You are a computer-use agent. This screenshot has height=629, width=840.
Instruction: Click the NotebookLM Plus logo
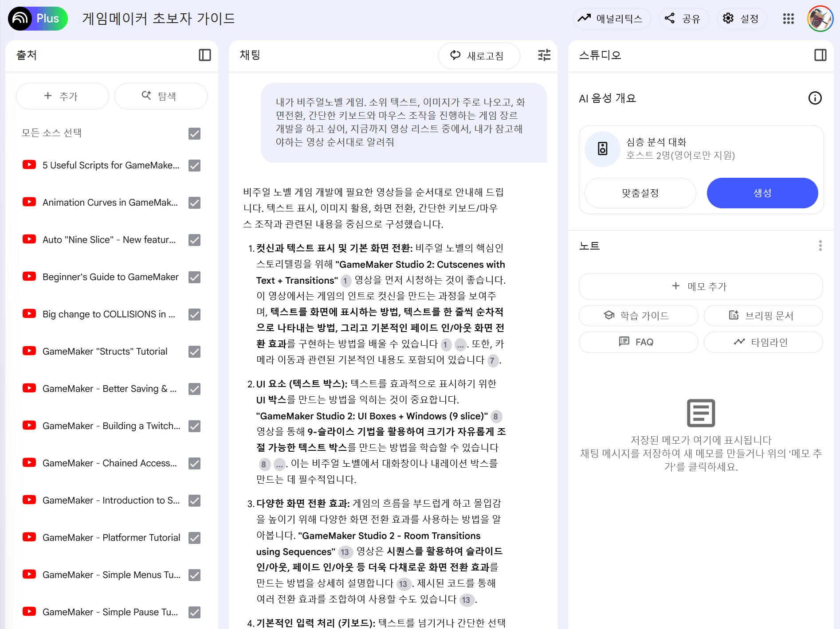[38, 18]
